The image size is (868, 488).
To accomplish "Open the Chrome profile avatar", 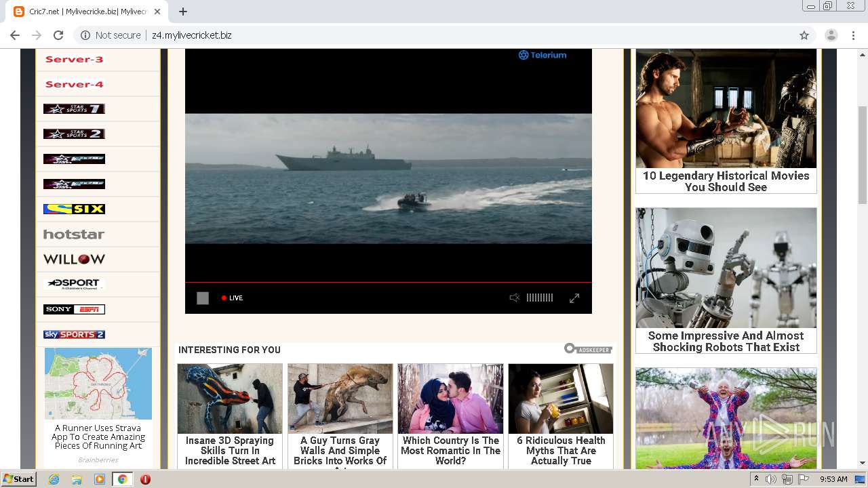I will coord(831,35).
